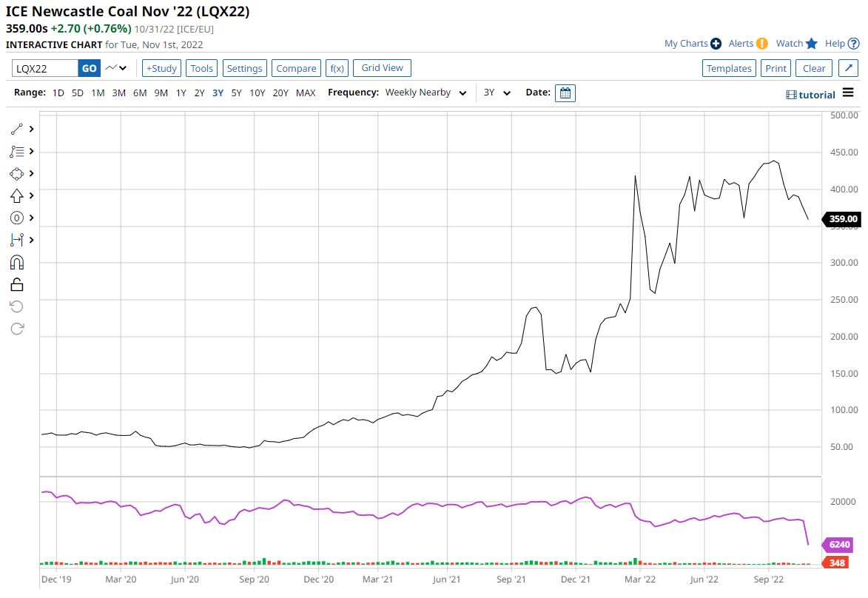Open the Fibonacci retracement tool group
The image size is (868, 598).
[16, 151]
